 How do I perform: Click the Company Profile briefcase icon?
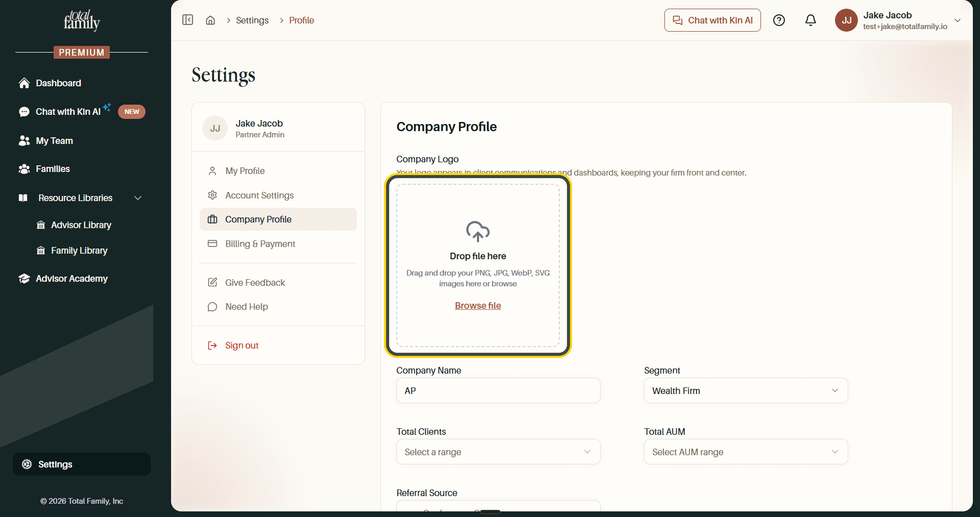[212, 219]
